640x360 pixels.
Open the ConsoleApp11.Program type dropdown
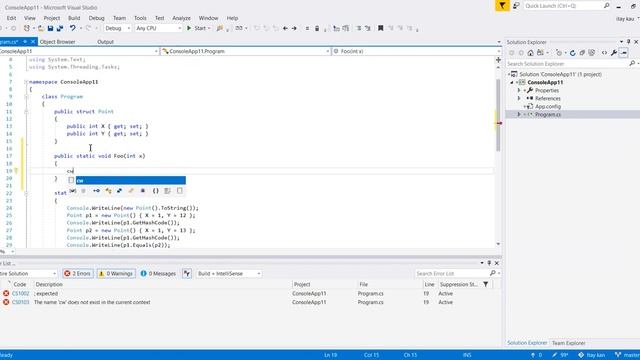click(x=246, y=51)
